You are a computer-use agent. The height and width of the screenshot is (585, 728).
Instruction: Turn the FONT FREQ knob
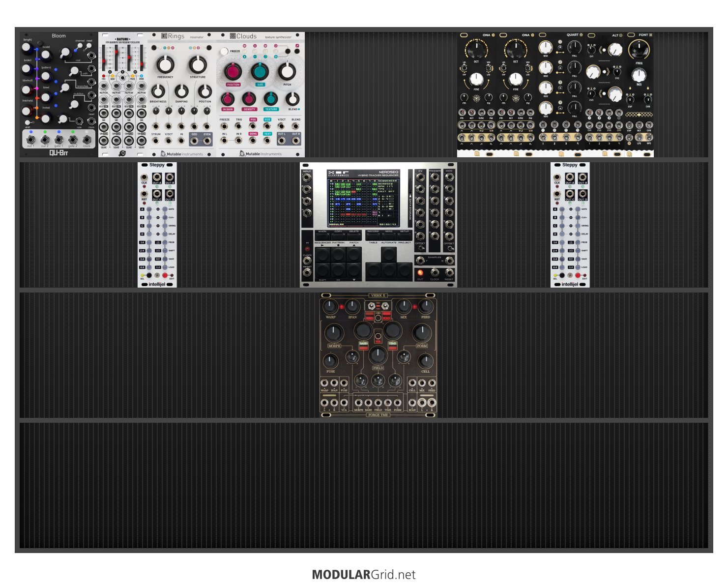tap(639, 48)
